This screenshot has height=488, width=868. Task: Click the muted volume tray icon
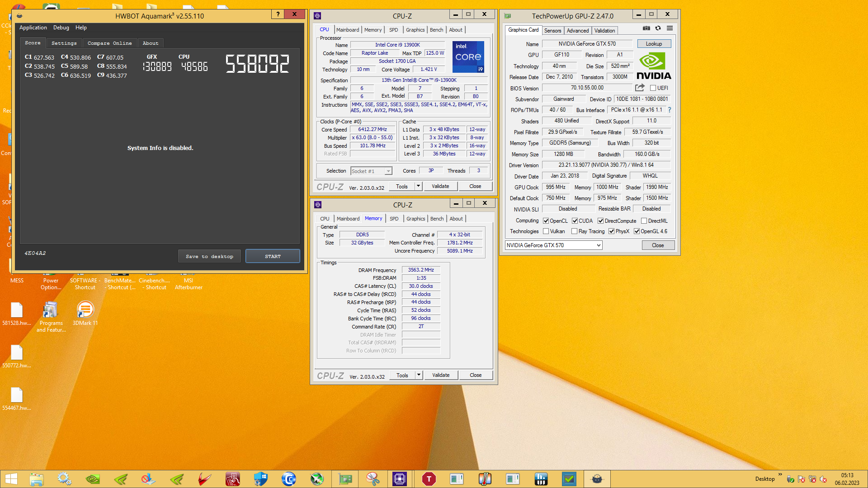[x=823, y=479]
